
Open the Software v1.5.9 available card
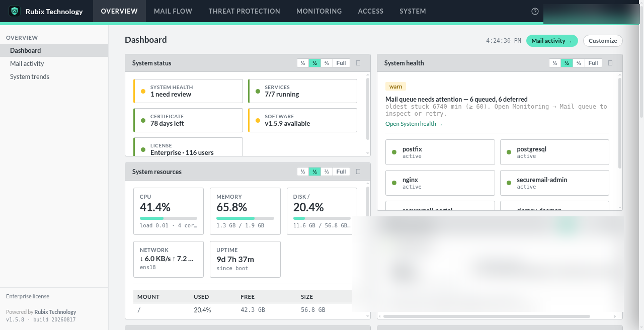coord(302,120)
